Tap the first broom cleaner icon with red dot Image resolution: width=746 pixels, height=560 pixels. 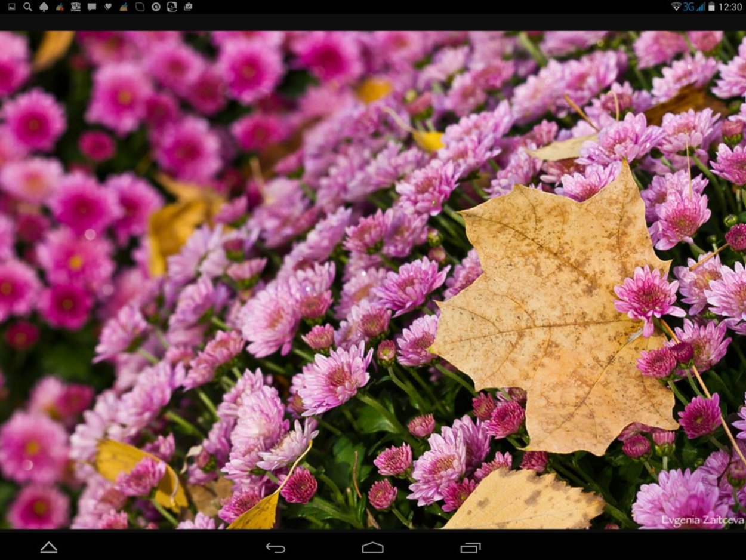tap(60, 7)
